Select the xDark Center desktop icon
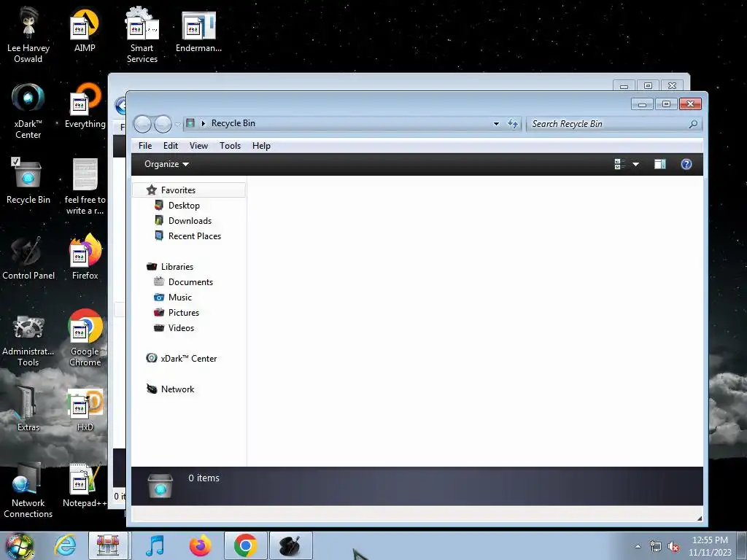 [28, 111]
